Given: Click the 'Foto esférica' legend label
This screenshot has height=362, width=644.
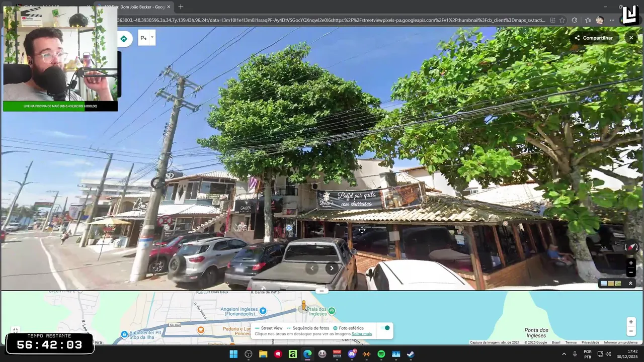Looking at the screenshot, I should coord(351,328).
